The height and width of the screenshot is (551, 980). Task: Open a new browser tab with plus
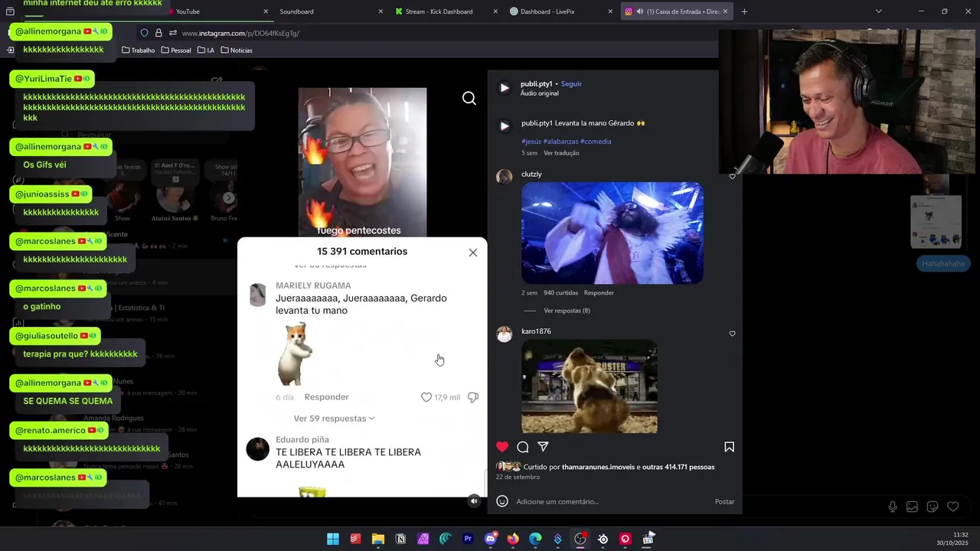(x=744, y=11)
